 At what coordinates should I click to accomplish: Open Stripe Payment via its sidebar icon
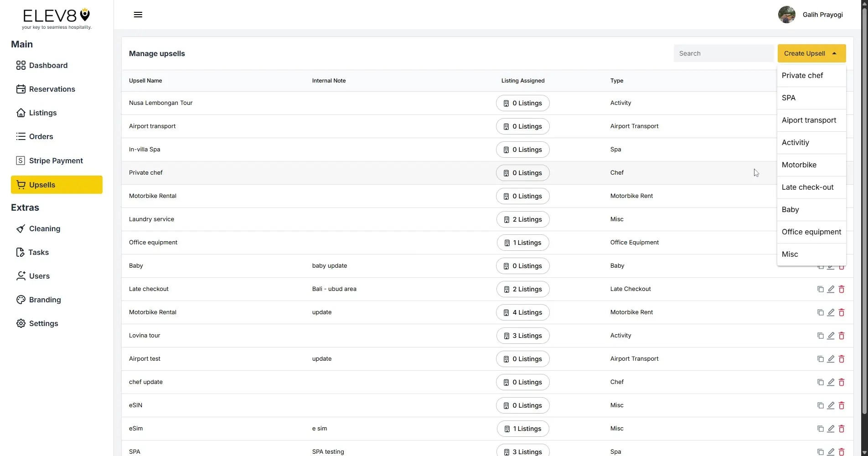(21, 161)
